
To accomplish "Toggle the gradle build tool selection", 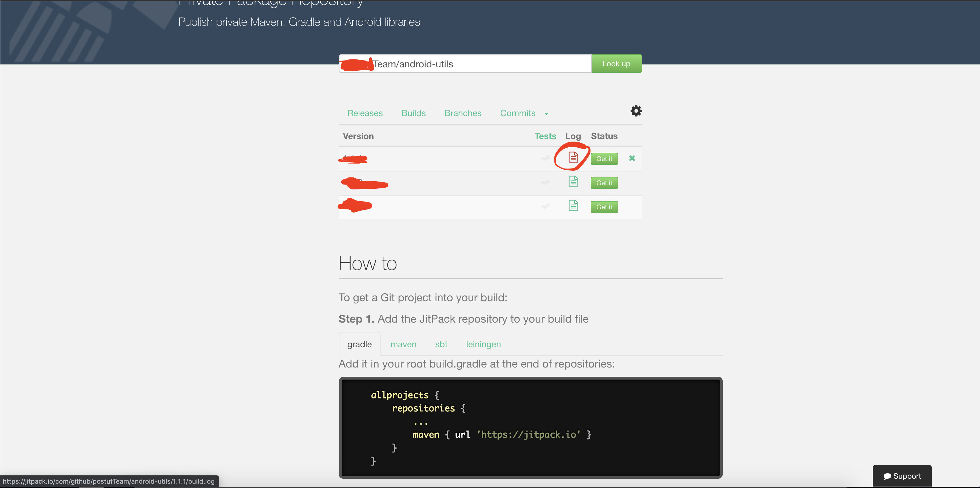I will pyautogui.click(x=359, y=344).
